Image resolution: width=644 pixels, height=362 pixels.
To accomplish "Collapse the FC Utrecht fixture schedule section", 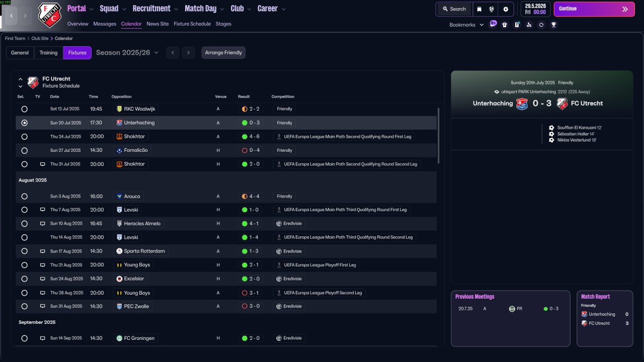I will (21, 79).
